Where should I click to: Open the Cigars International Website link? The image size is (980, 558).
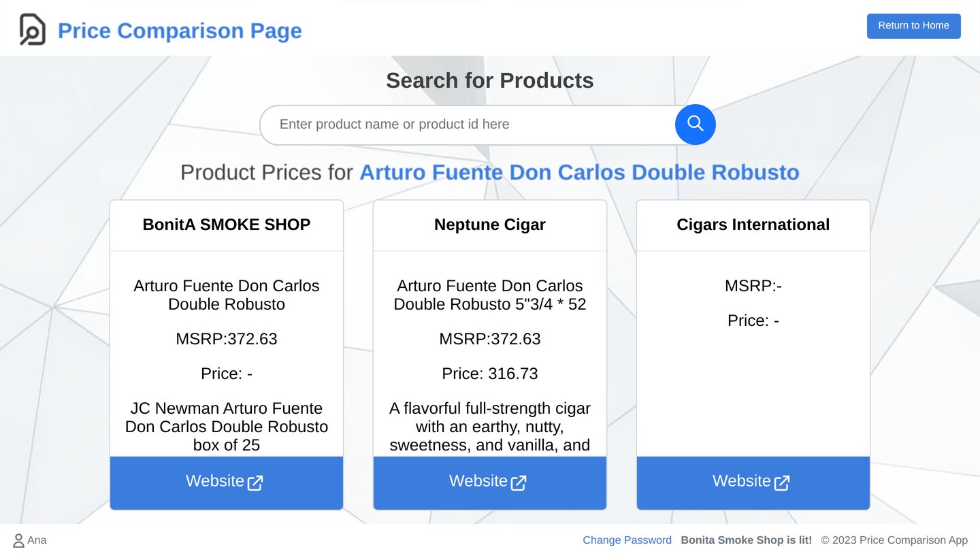tap(753, 482)
